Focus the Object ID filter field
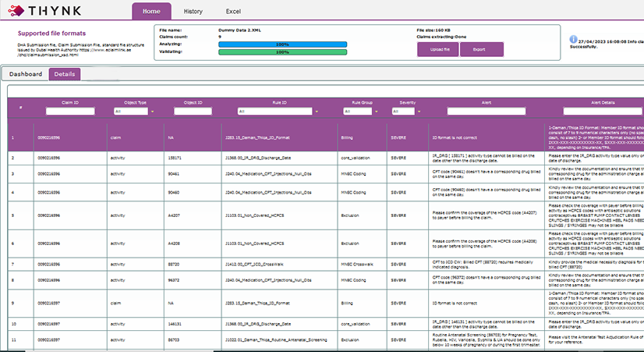Screen dimensions: 644x352 tap(193, 112)
